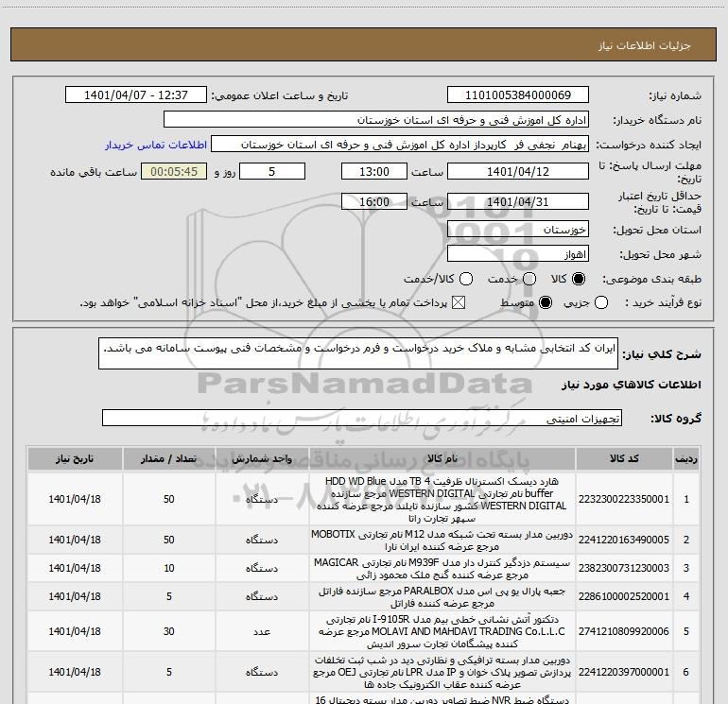
Task: Click the MOBOTIX M12 camera item name
Action: [x=442, y=540]
